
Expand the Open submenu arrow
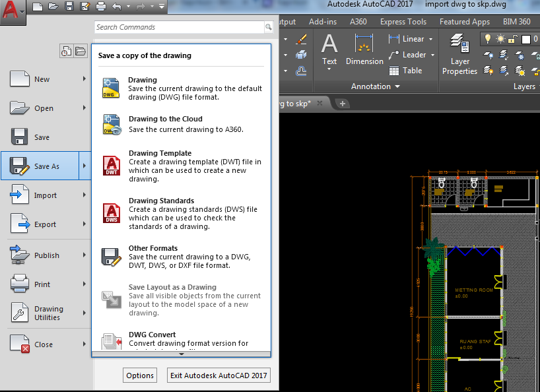pyautogui.click(x=84, y=108)
